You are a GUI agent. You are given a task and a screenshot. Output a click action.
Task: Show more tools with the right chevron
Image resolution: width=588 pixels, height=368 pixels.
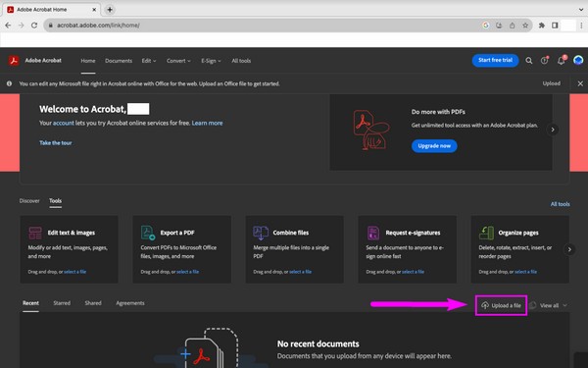(569, 249)
